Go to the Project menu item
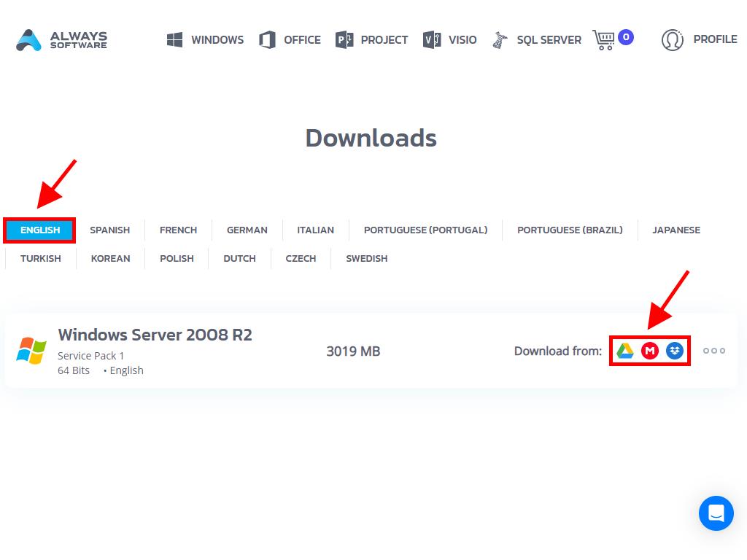This screenshot has height=560, width=747. tap(372, 40)
